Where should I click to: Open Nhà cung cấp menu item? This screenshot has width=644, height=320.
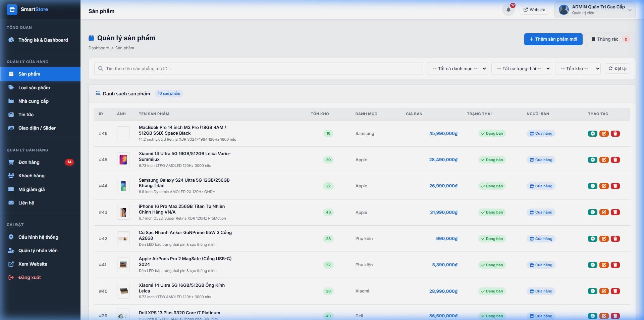pos(40,101)
